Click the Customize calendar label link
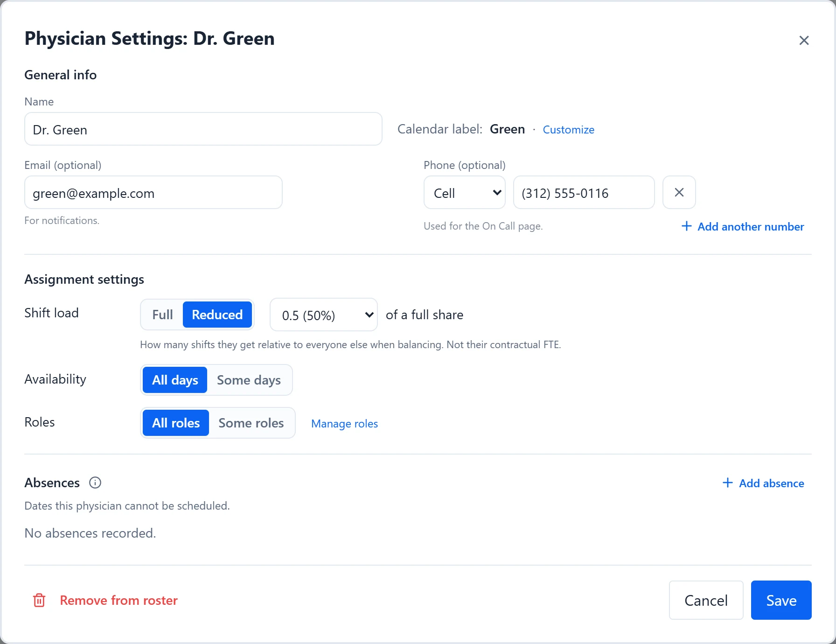This screenshot has width=836, height=644. 568,129
